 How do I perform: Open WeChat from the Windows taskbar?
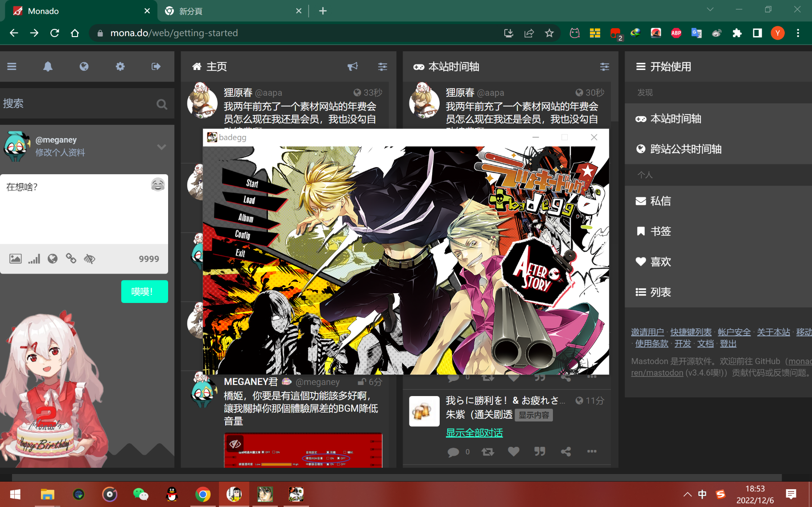click(x=141, y=494)
